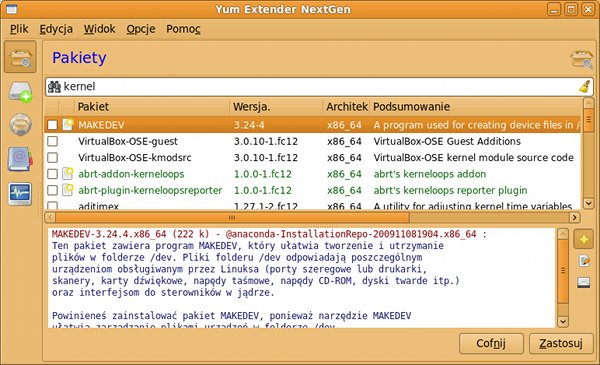Image resolution: width=600 pixels, height=365 pixels.
Task: Tick the abrt-plugin-kerneloopsreporter checkbox
Action: (x=52, y=191)
